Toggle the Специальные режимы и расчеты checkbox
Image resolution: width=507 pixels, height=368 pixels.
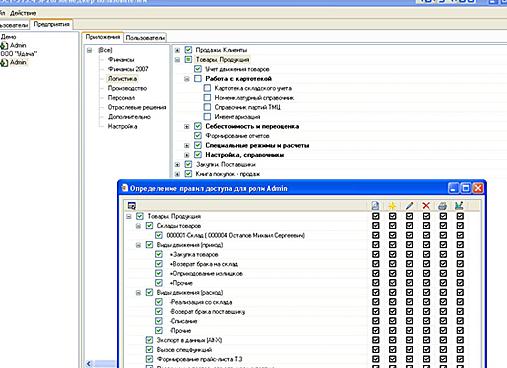(x=198, y=145)
